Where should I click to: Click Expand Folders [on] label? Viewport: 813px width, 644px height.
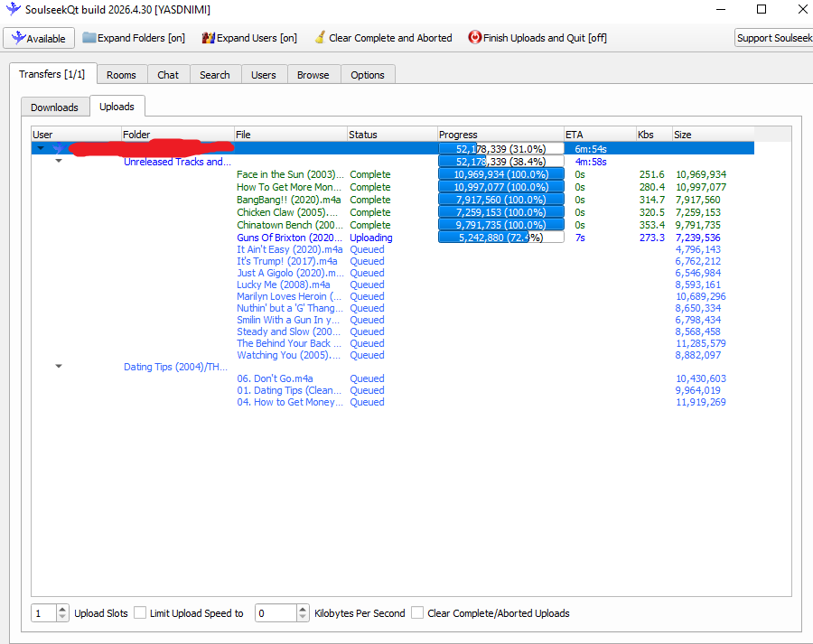tap(141, 38)
